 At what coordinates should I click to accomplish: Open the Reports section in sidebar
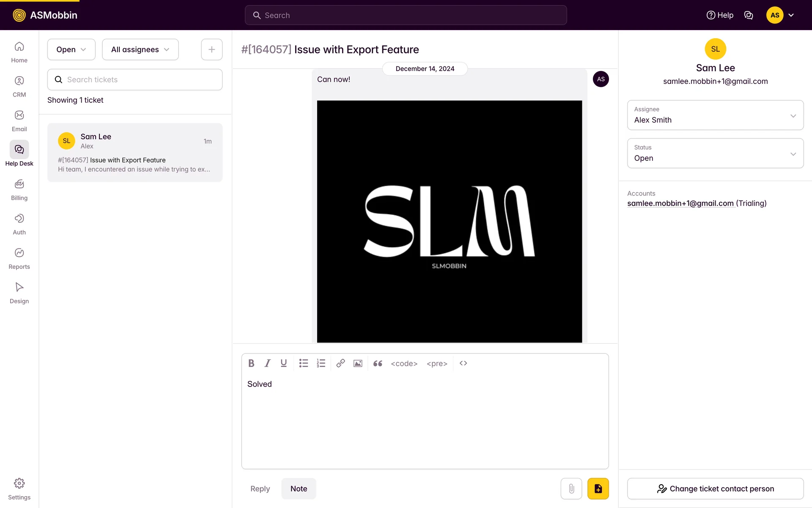(19, 258)
